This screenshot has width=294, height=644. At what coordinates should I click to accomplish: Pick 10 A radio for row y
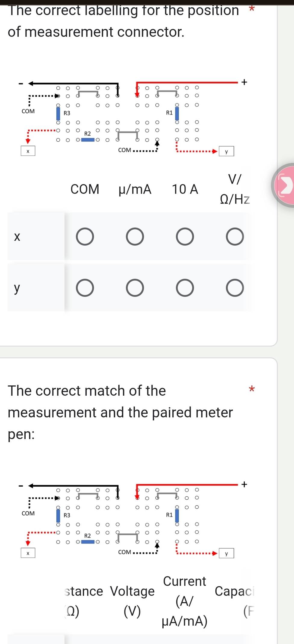185,288
